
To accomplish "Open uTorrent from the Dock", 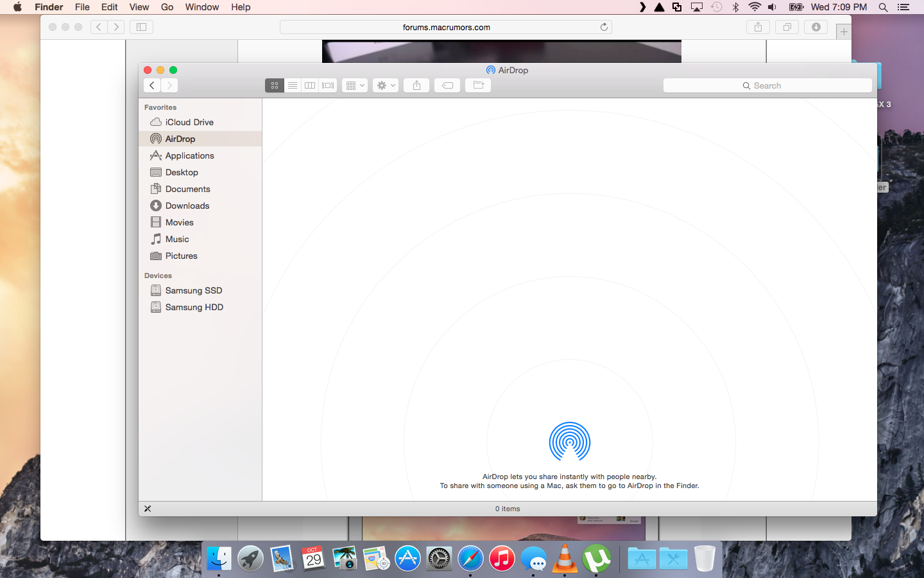I will tap(596, 559).
